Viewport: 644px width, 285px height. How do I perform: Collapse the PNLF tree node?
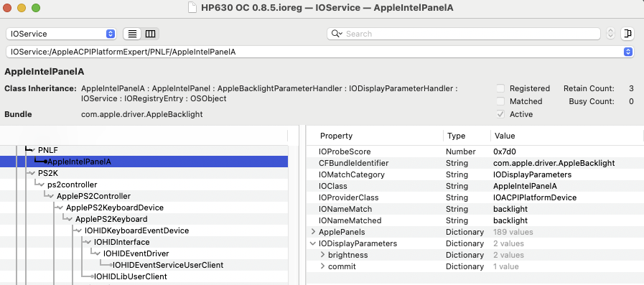coord(33,150)
